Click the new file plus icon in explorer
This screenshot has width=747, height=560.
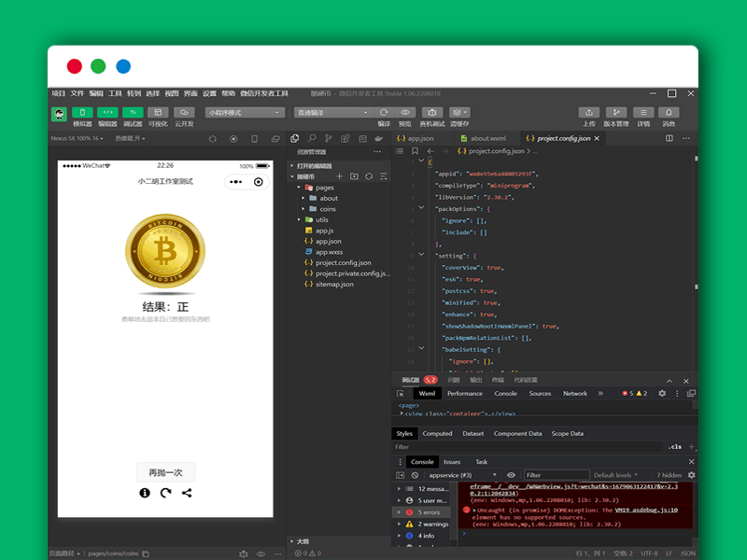coord(340,176)
